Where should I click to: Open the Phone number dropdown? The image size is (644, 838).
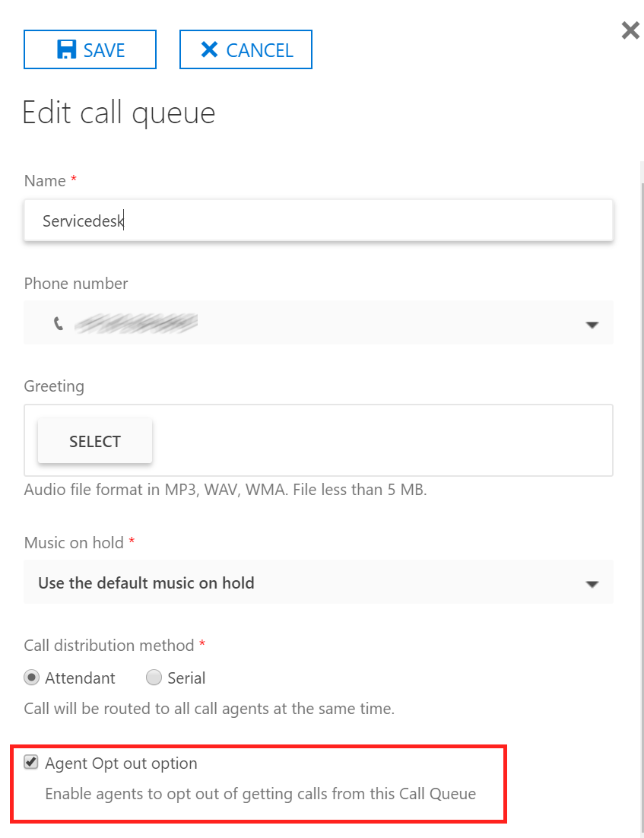pos(319,322)
